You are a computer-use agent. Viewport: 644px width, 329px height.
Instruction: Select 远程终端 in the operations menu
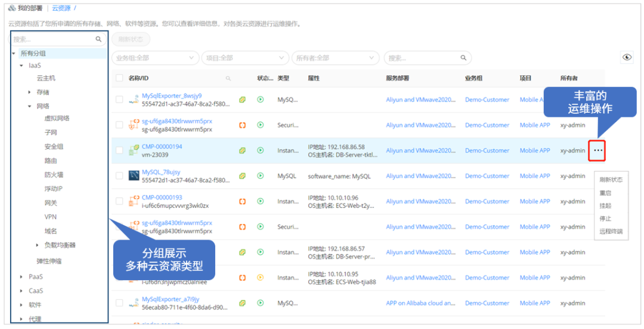coord(611,231)
